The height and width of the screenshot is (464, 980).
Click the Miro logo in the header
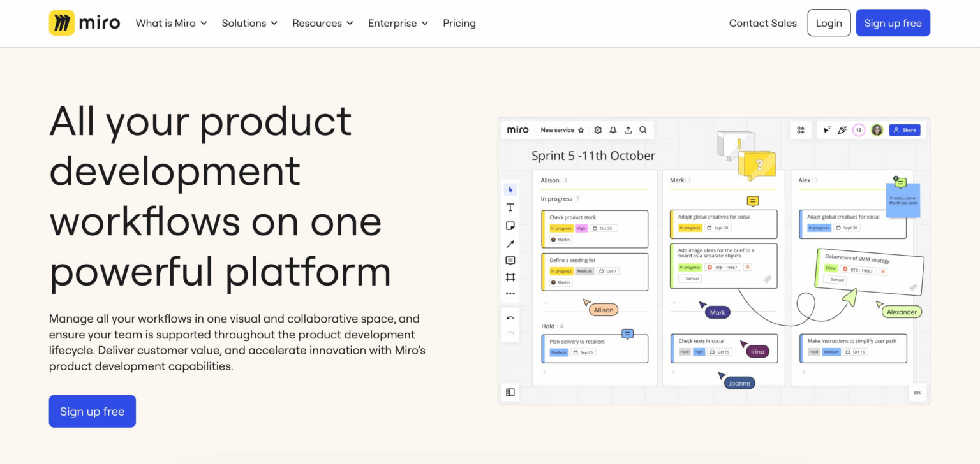coord(84,23)
